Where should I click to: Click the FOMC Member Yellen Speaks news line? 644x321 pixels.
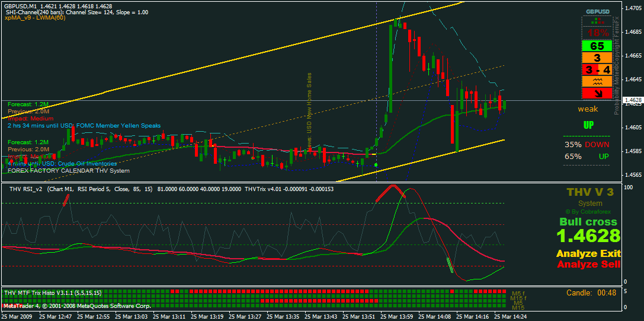click(x=84, y=126)
